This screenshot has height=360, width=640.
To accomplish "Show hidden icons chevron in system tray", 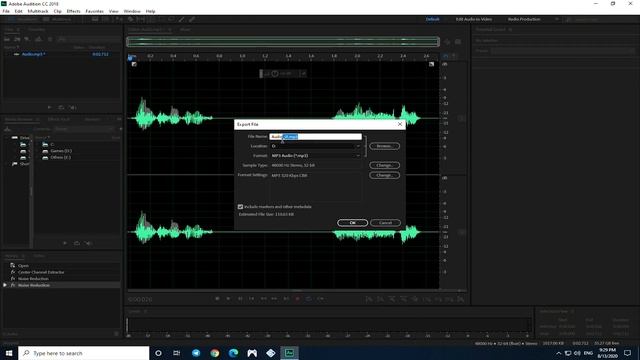I will point(559,353).
